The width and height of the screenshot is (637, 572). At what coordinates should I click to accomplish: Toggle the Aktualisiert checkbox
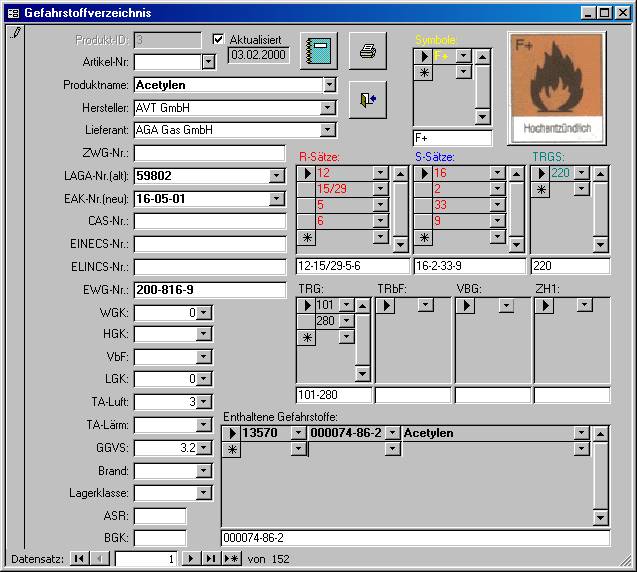(218, 39)
